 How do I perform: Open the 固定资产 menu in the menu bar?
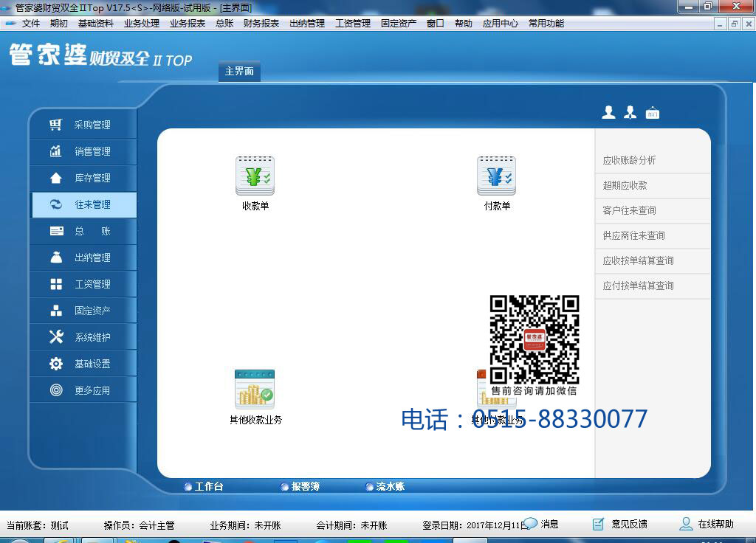[x=398, y=23]
